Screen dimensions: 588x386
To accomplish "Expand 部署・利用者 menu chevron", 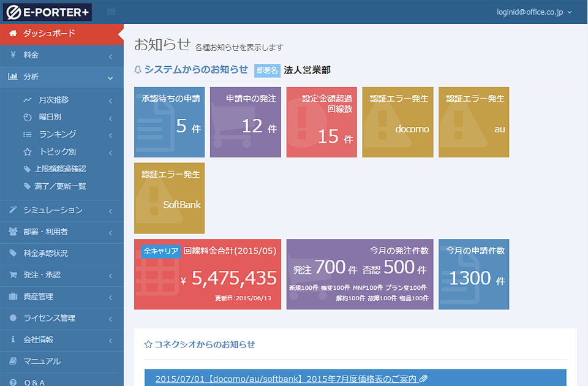I will point(110,233).
